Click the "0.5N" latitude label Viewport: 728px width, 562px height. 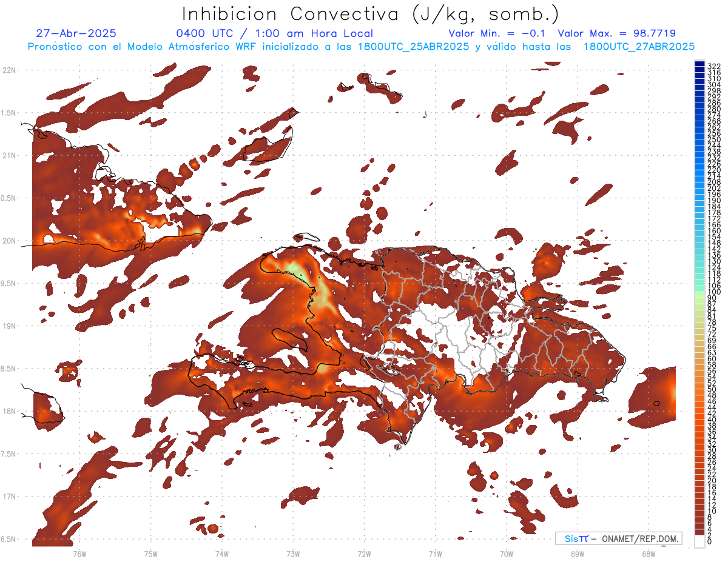9,198
